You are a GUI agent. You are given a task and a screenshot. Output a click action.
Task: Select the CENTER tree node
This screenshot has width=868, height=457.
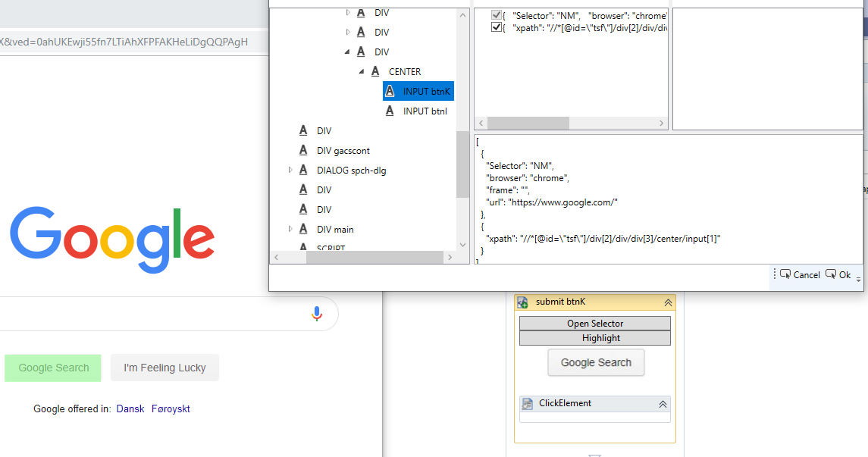(x=405, y=72)
